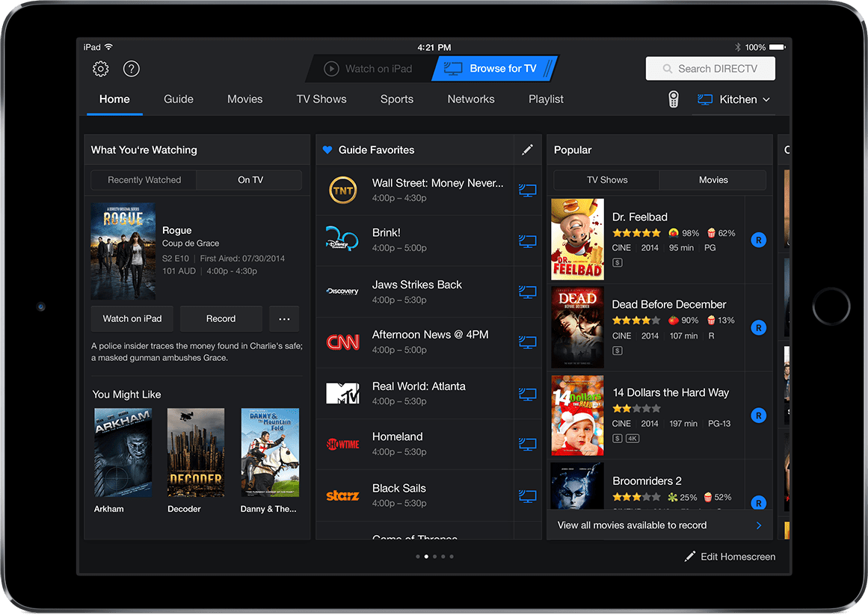Open the Dead Before December poster

[577, 327]
